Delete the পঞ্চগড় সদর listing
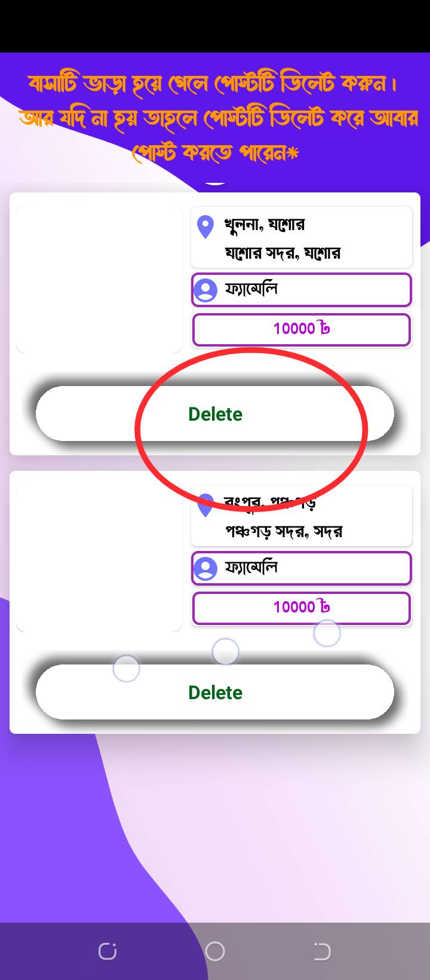This screenshot has width=430, height=980. tap(215, 692)
